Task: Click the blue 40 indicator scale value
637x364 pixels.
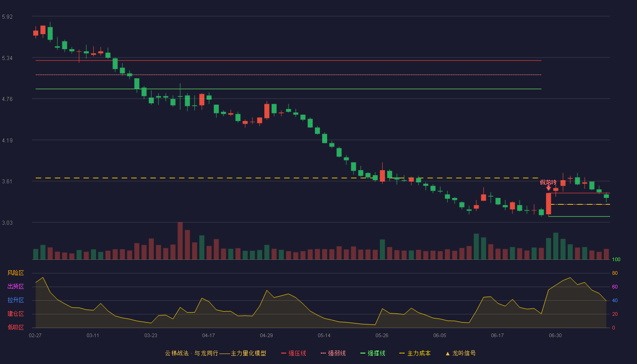Action: [x=615, y=300]
